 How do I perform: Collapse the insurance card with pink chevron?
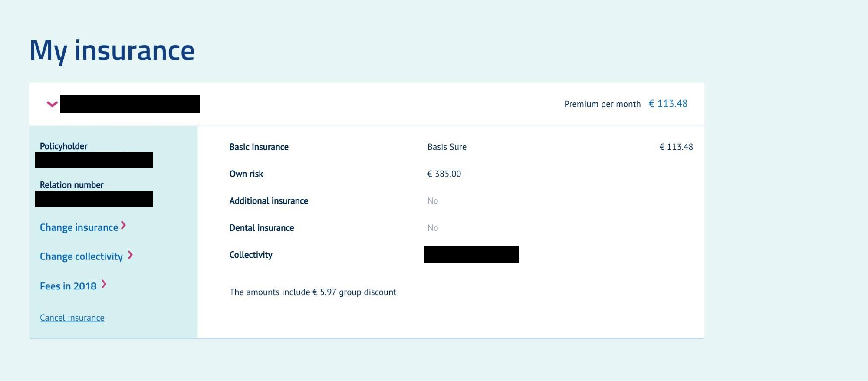point(52,104)
